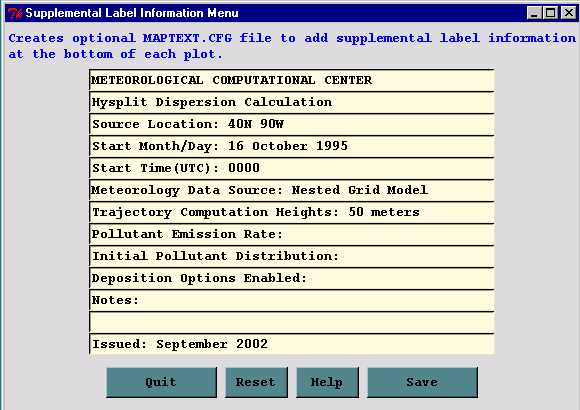Maximize the Supplemental Label Information window

click(x=550, y=13)
